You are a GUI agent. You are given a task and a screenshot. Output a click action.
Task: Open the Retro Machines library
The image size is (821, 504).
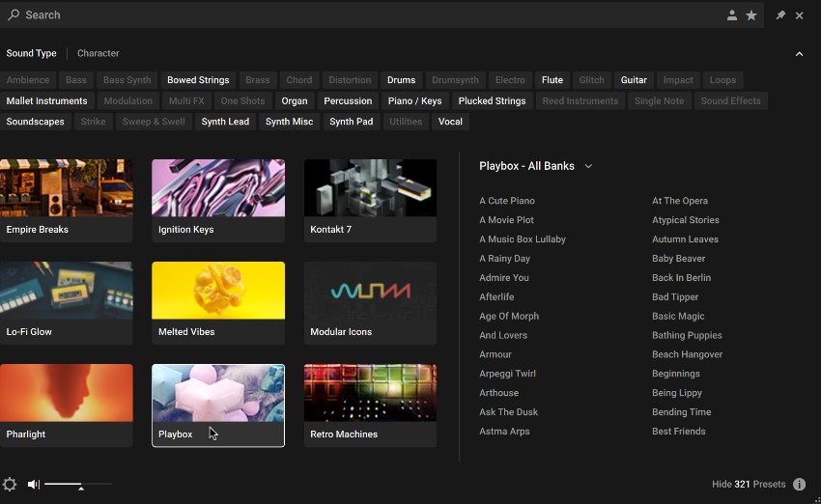370,406
